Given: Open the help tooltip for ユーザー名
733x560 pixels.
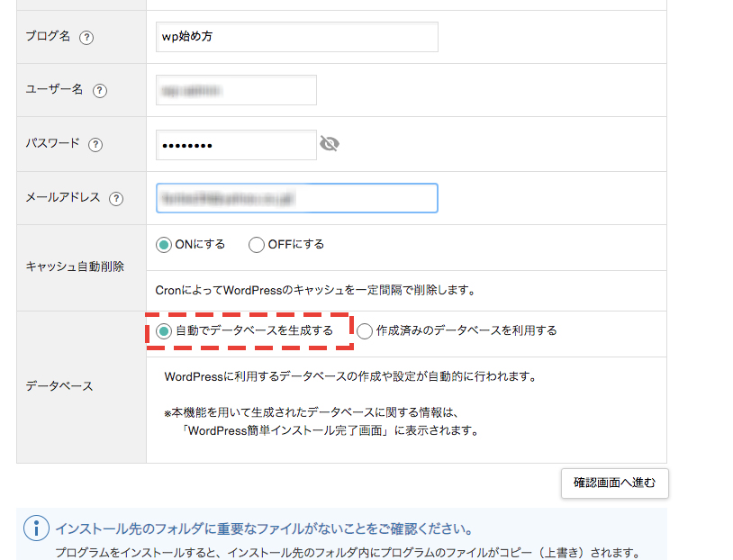Looking at the screenshot, I should tap(99, 90).
